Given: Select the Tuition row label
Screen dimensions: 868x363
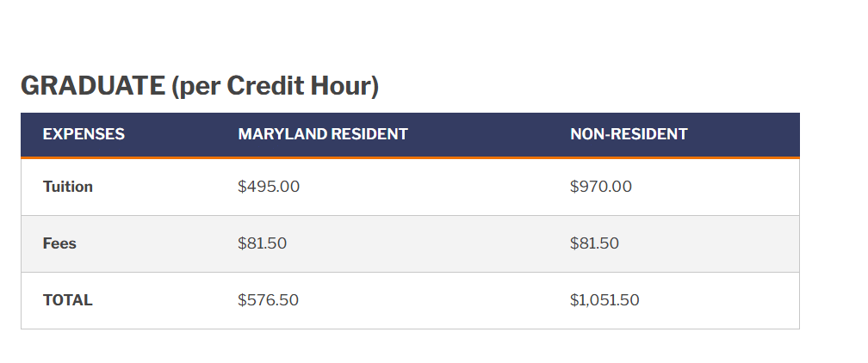Looking at the screenshot, I should click(x=68, y=187).
